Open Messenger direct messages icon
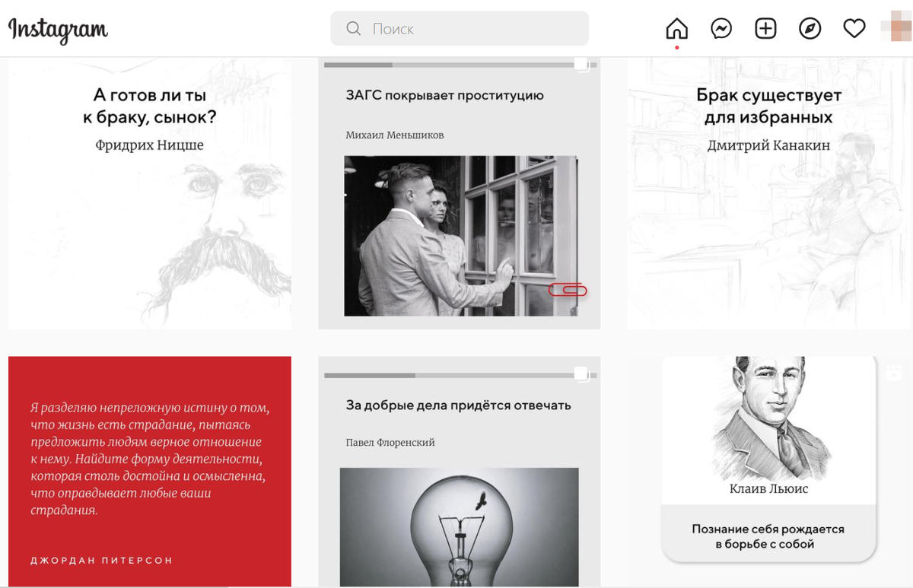 [721, 29]
